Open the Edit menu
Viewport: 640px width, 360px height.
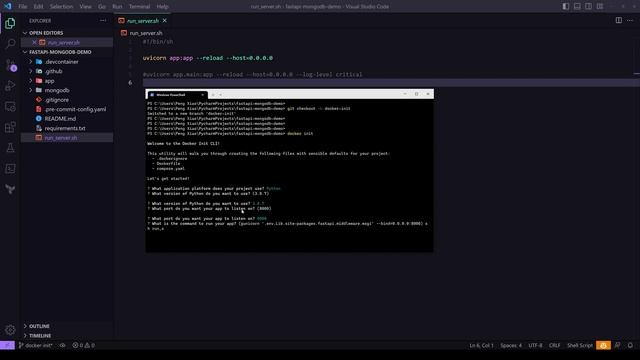pyautogui.click(x=38, y=7)
